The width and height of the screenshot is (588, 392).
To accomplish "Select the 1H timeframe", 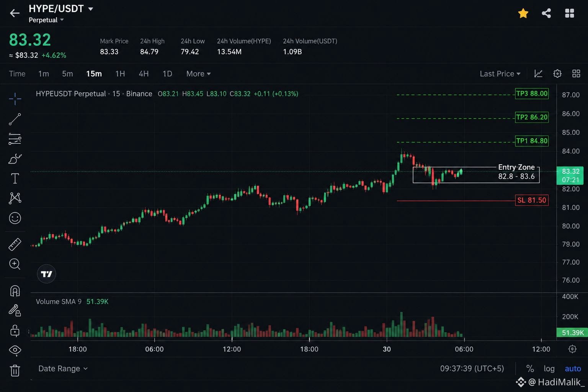I will pyautogui.click(x=120, y=73).
